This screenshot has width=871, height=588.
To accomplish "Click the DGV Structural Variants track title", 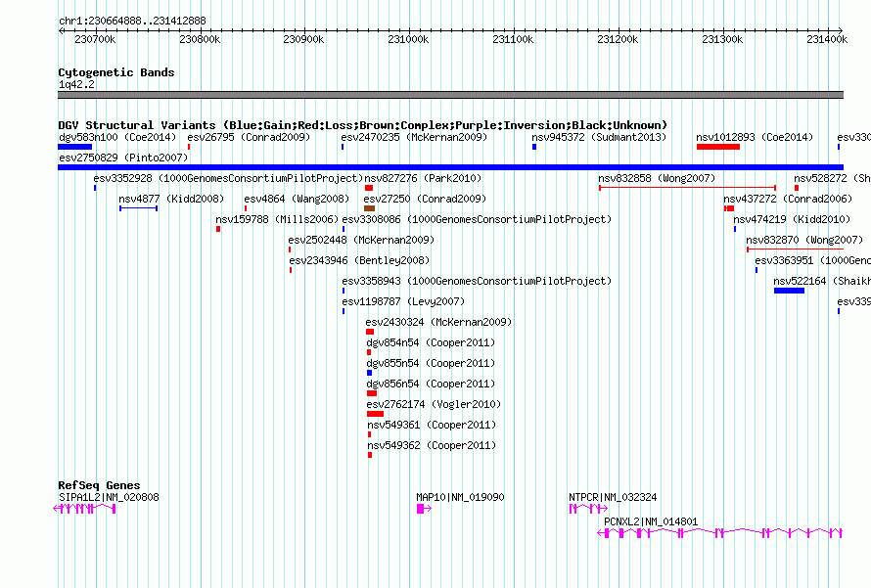I will (363, 125).
